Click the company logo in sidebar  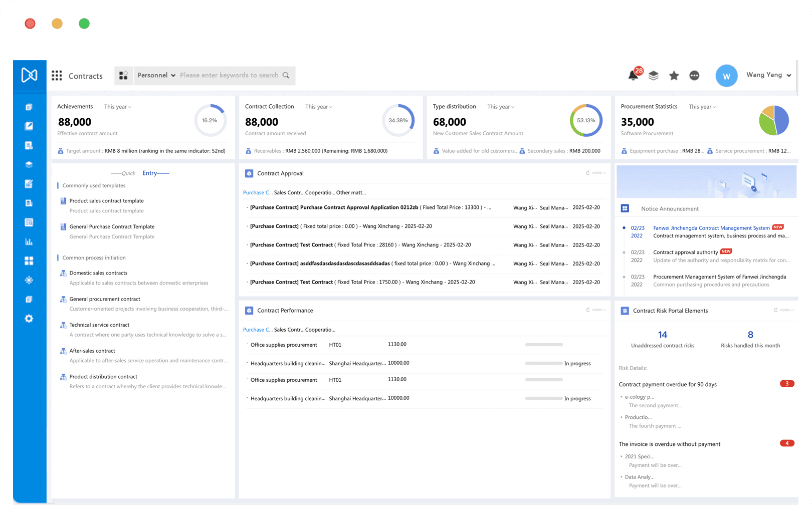coord(29,75)
